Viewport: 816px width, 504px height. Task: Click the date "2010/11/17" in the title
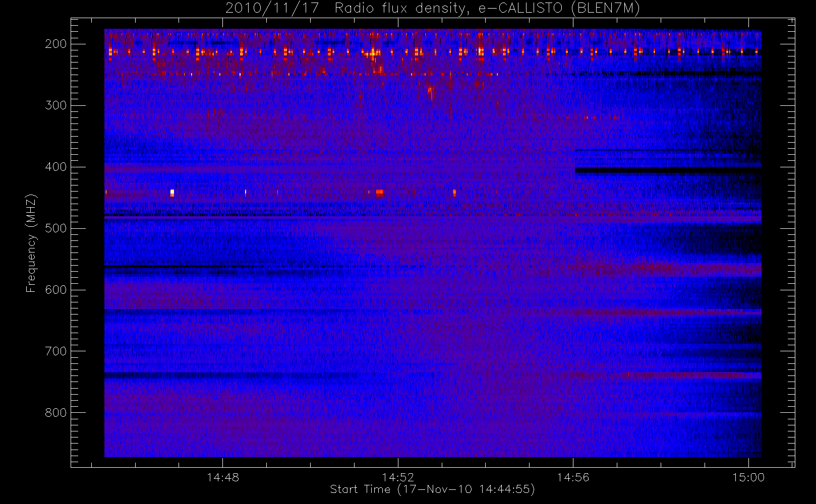coord(272,9)
